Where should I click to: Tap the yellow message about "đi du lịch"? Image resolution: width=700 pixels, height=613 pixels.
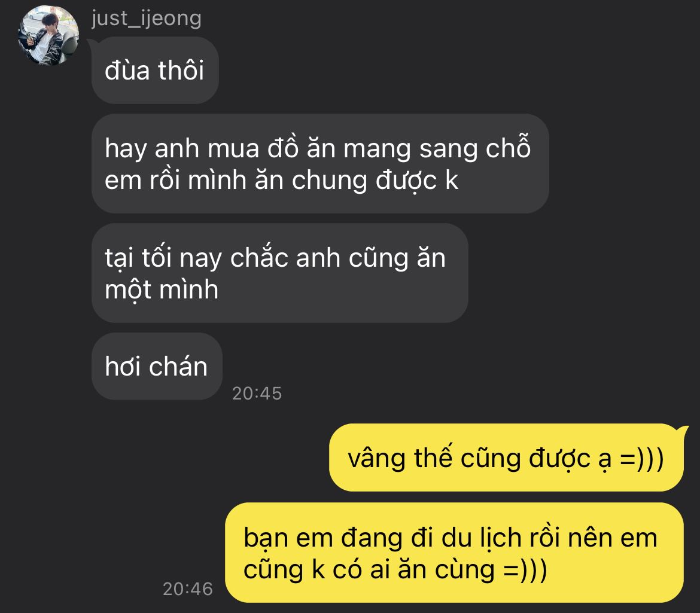pos(454,553)
